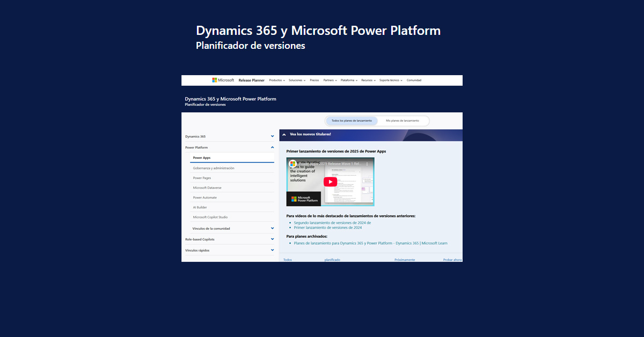Play the Power Apps 2025 release video
Viewport: 644px width, 337px height.
(x=330, y=181)
